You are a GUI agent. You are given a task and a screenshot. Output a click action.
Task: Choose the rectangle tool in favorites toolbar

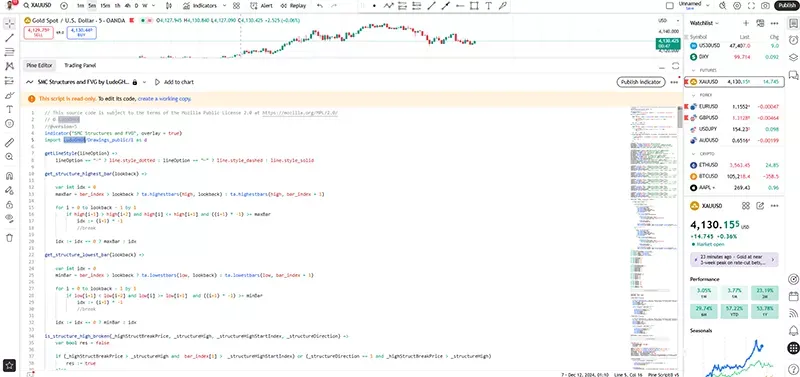474,6
